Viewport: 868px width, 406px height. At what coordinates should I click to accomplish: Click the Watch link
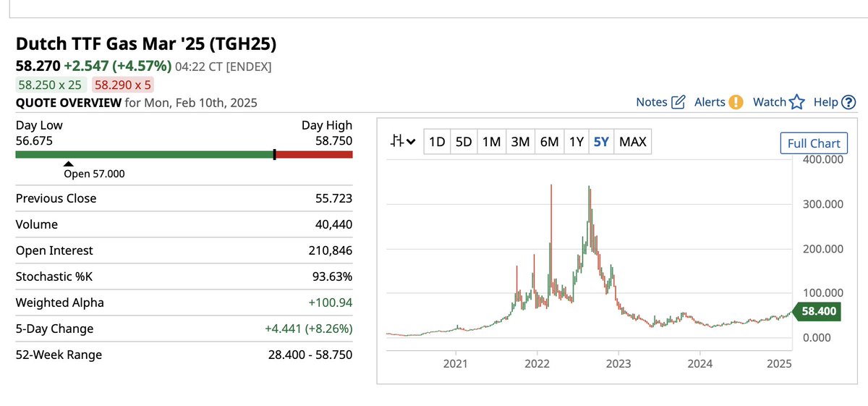tap(770, 102)
